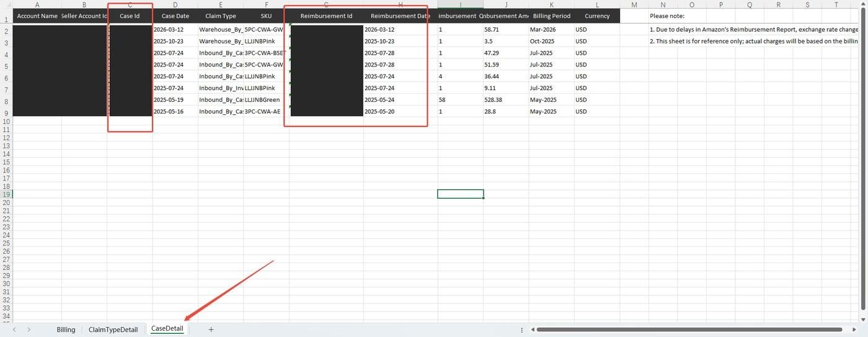Click the vertical scrollbar down arrow

(864, 319)
